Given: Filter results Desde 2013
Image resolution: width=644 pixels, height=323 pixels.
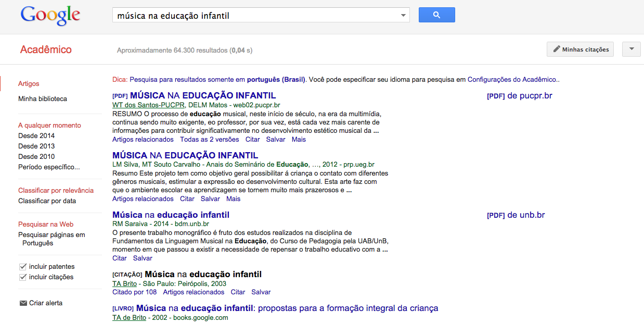Looking at the screenshot, I should pyautogui.click(x=36, y=146).
